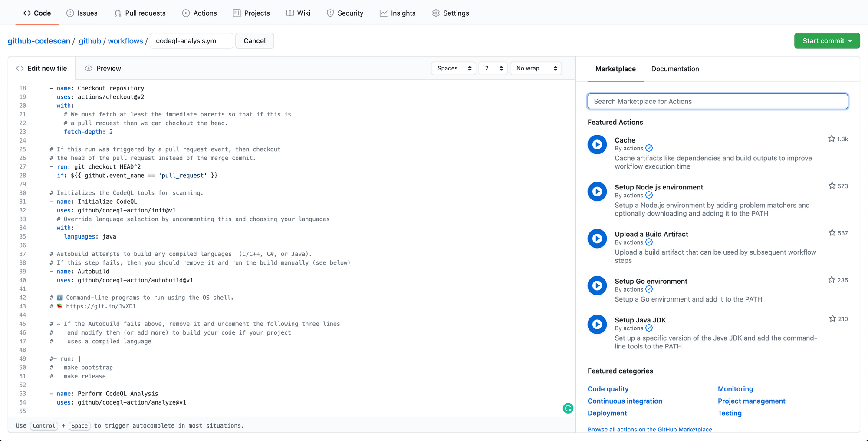Open the Spaces indent mode dropdown

[454, 68]
